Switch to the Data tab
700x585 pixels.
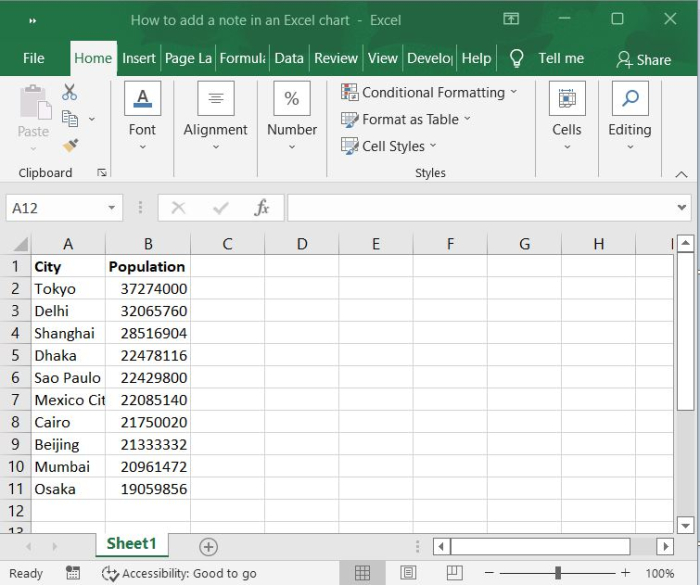pos(289,58)
